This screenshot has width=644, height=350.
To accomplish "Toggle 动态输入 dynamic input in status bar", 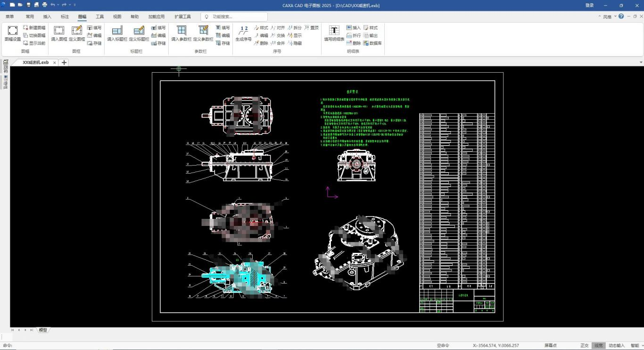I will 616,345.
